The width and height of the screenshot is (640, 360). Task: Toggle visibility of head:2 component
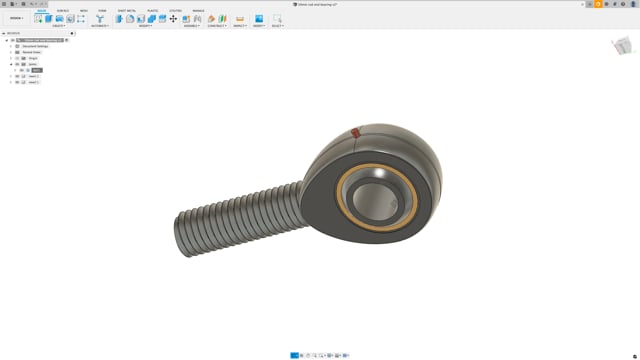tap(17, 82)
